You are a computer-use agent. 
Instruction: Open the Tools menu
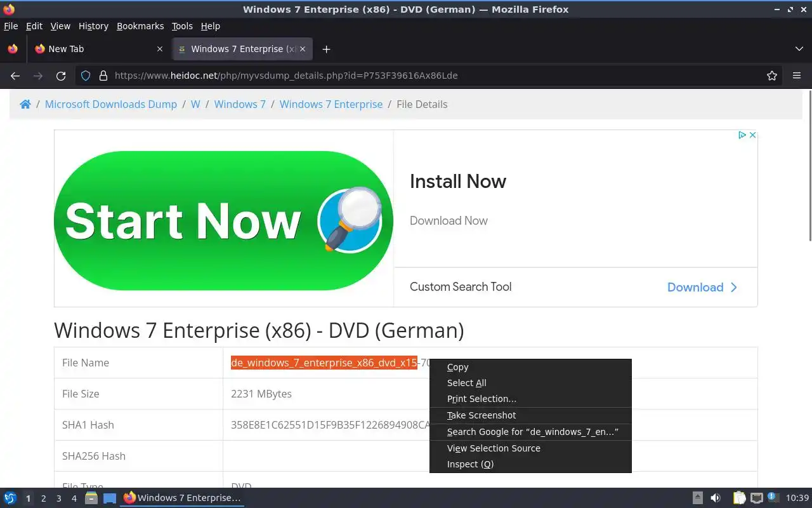click(182, 26)
